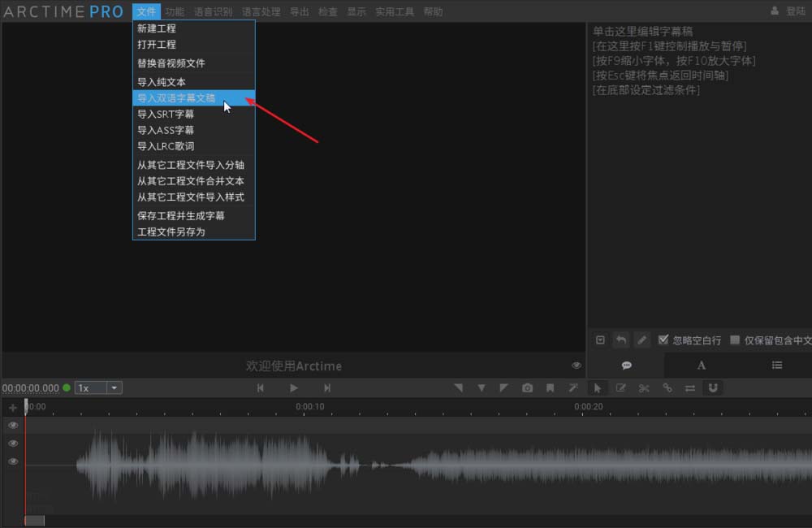Click the undo arrow icon above subtitle panel
812x528 pixels.
coord(621,340)
